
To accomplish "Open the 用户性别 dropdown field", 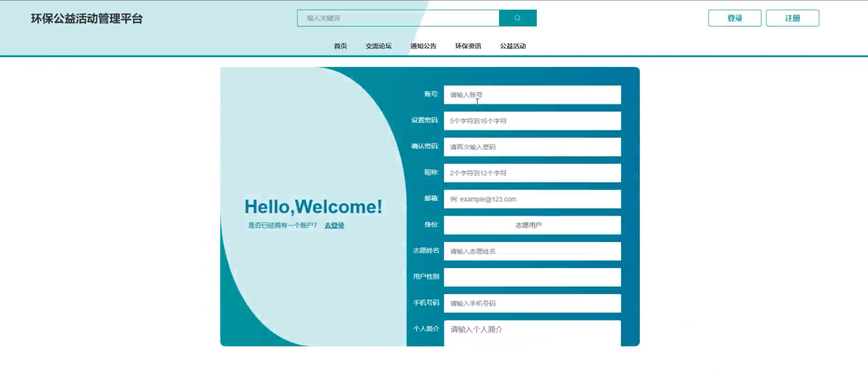I will click(x=532, y=277).
